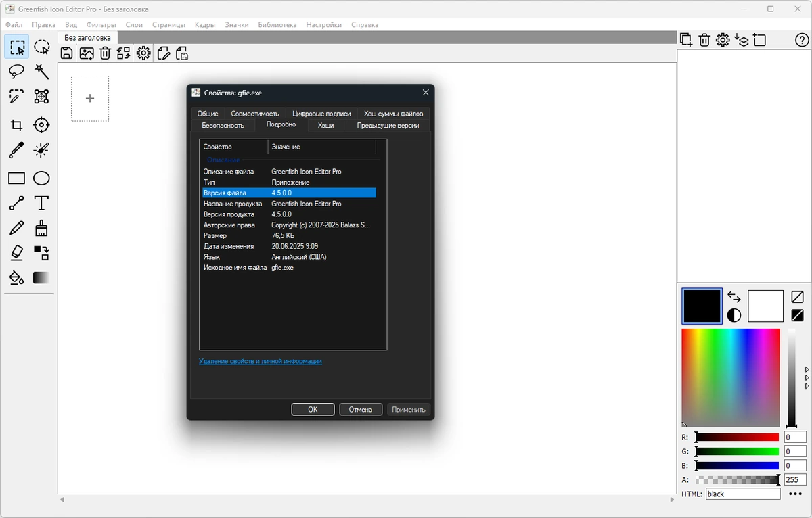
Task: Delete page with document toolbar trash icon
Action: point(105,53)
